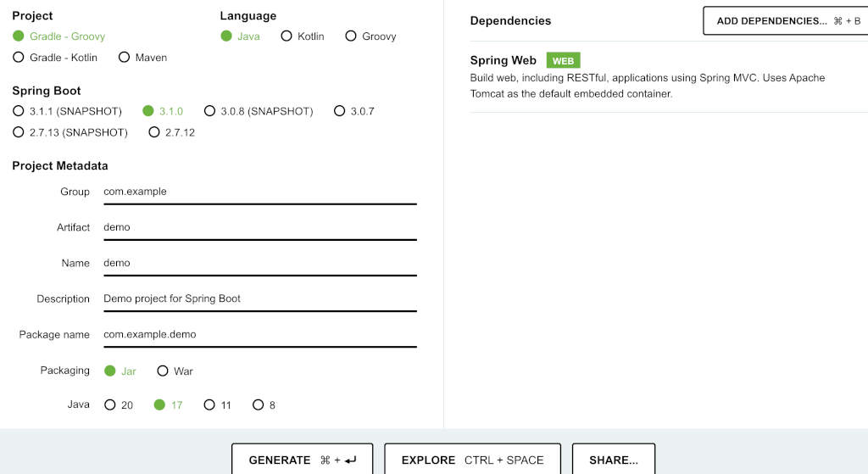868x474 pixels.
Task: Choose Maven as project type
Action: [142, 58]
